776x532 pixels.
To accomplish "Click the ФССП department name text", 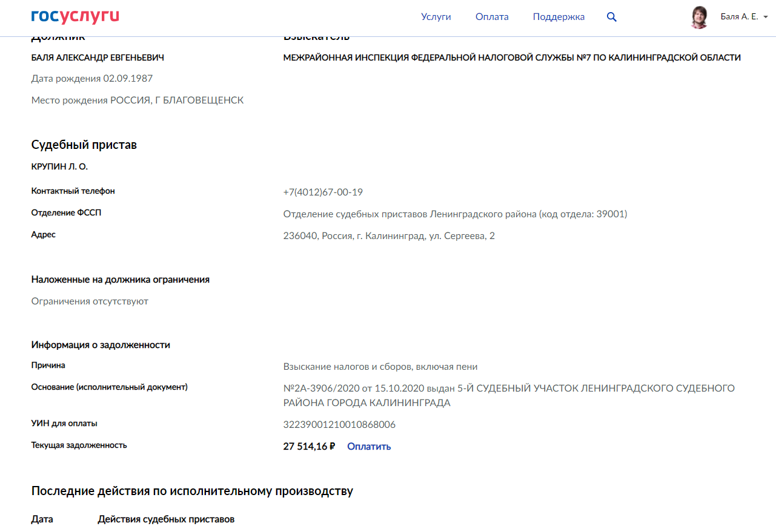I will pos(455,214).
